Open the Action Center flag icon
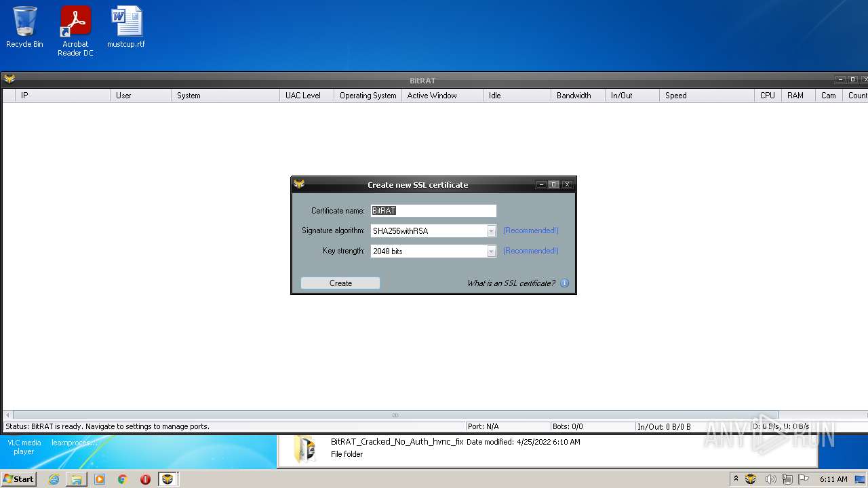 pos(804,479)
